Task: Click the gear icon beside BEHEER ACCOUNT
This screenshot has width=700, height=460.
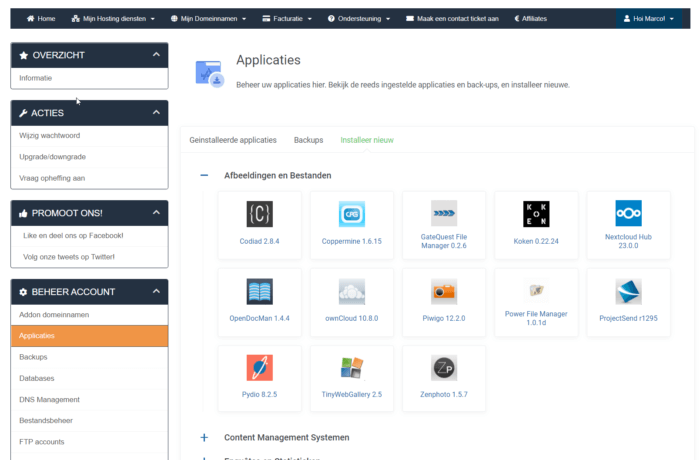Action: (23, 292)
